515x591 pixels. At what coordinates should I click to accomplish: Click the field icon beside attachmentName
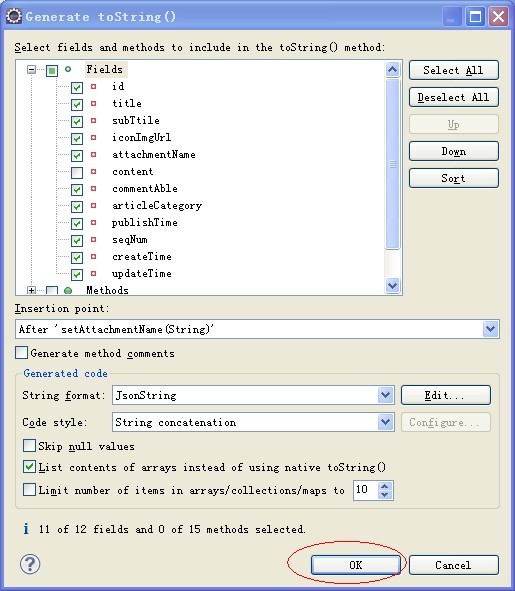[93, 155]
